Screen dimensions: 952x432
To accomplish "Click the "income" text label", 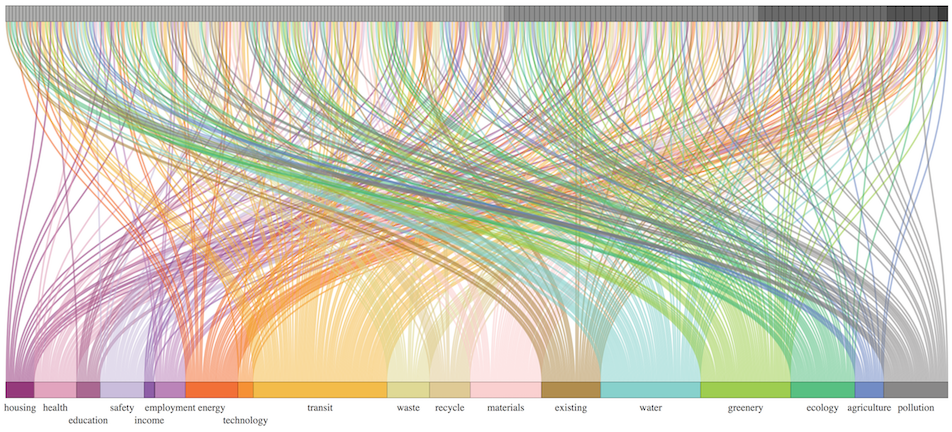I will pos(149,421).
